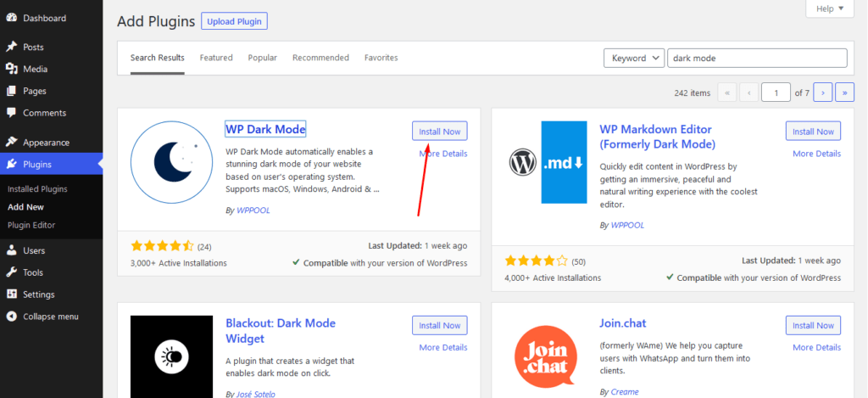The height and width of the screenshot is (398, 868).
Task: Open the WP Dark Mode title link
Action: coord(265,129)
